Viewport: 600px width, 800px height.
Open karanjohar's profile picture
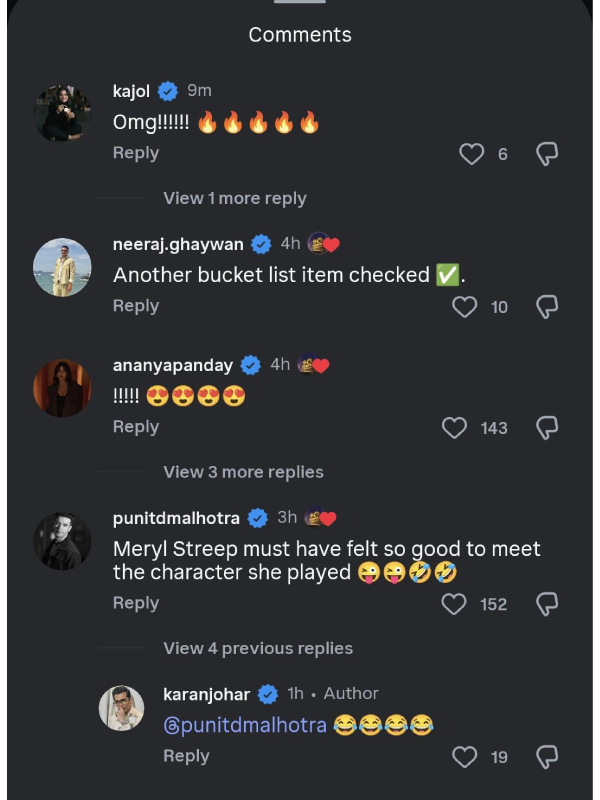pyautogui.click(x=121, y=708)
